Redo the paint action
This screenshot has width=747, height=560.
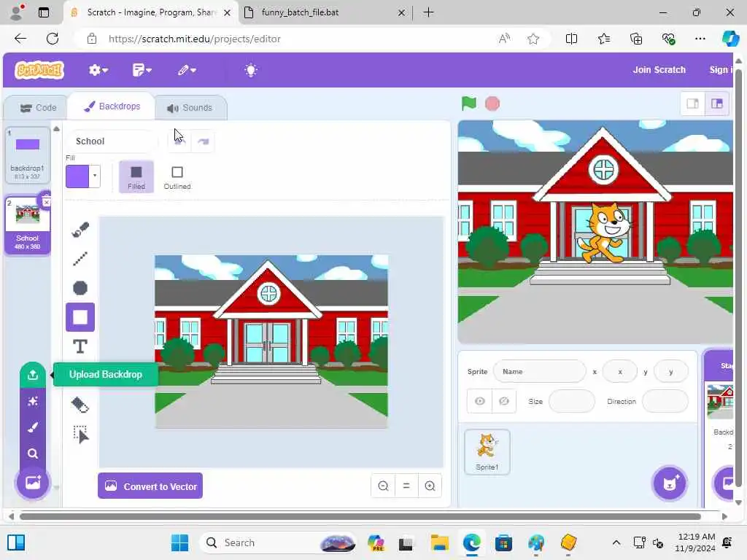coord(204,141)
